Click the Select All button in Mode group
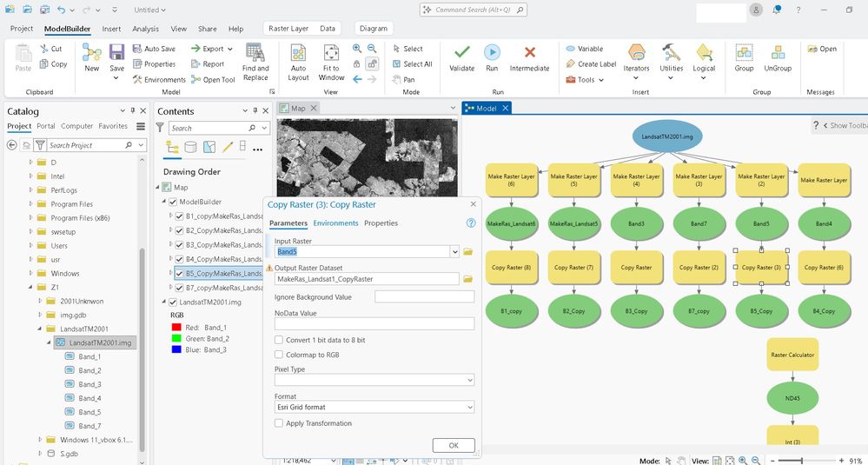The image size is (868, 465). point(412,64)
